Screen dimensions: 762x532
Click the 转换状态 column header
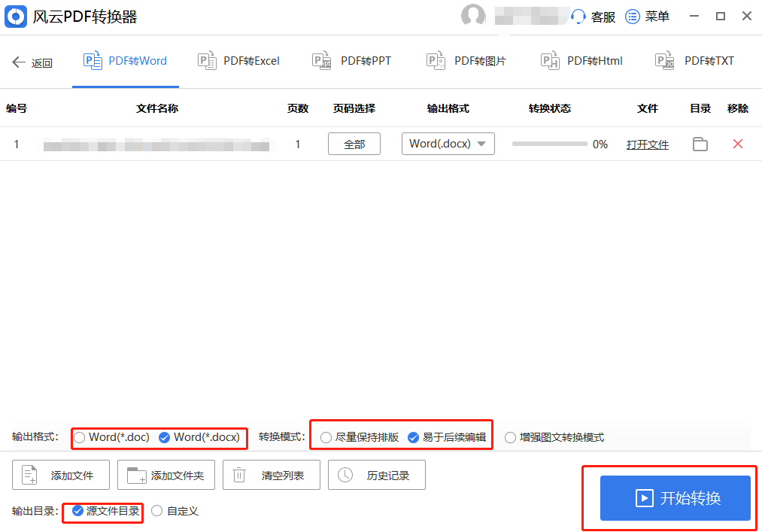click(x=550, y=108)
